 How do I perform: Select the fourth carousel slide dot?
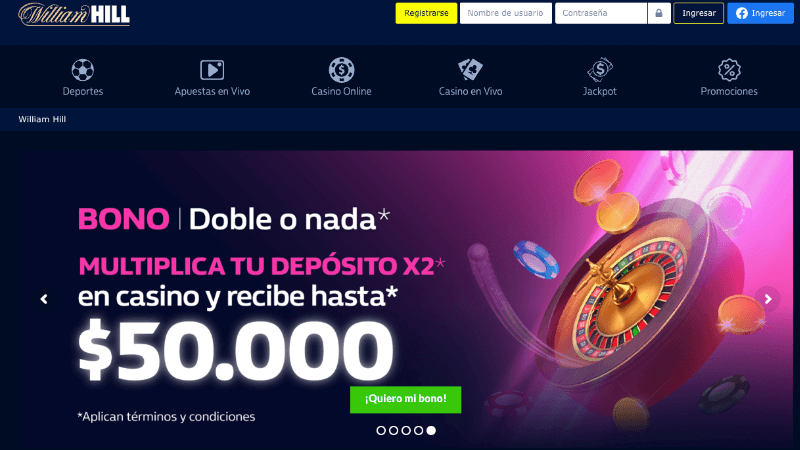pos(418,431)
